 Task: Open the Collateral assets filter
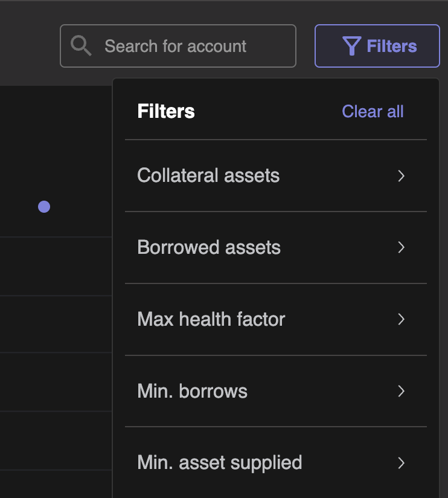(x=208, y=176)
